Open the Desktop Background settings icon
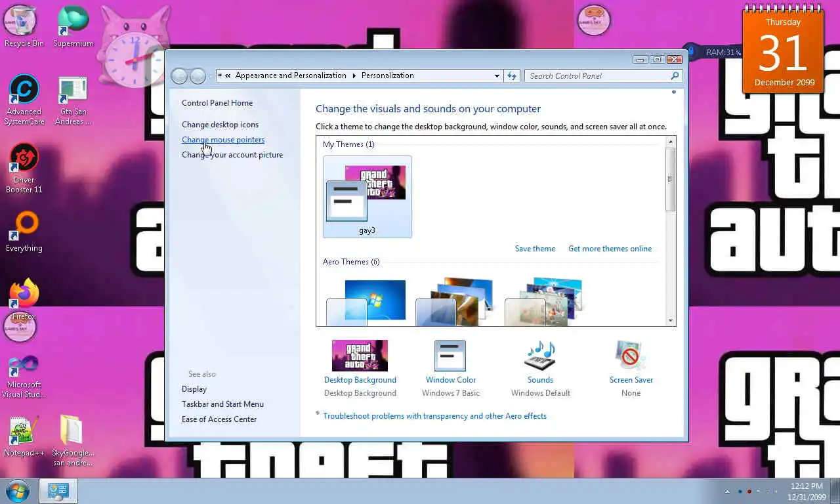Viewport: 840px width, 504px height. [360, 355]
